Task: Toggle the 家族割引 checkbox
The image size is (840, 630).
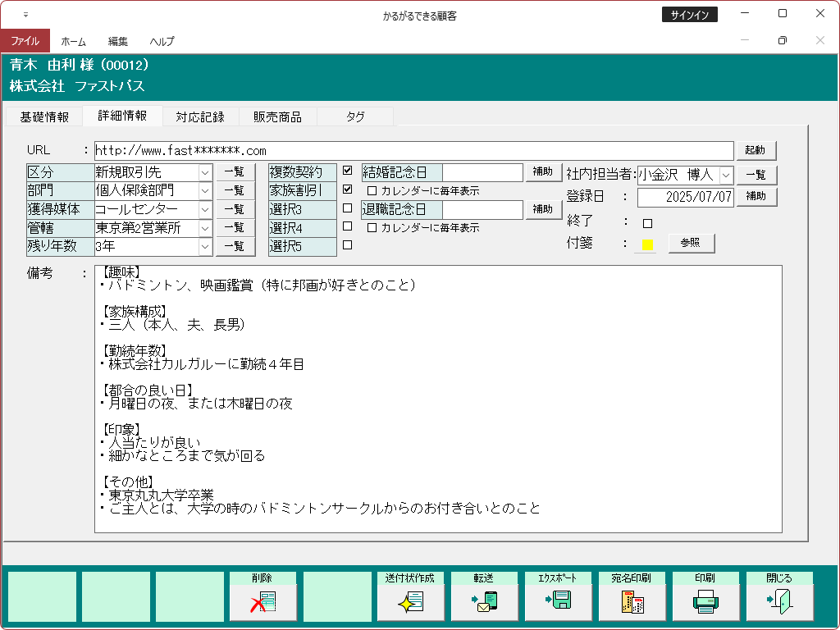Action: click(x=348, y=189)
